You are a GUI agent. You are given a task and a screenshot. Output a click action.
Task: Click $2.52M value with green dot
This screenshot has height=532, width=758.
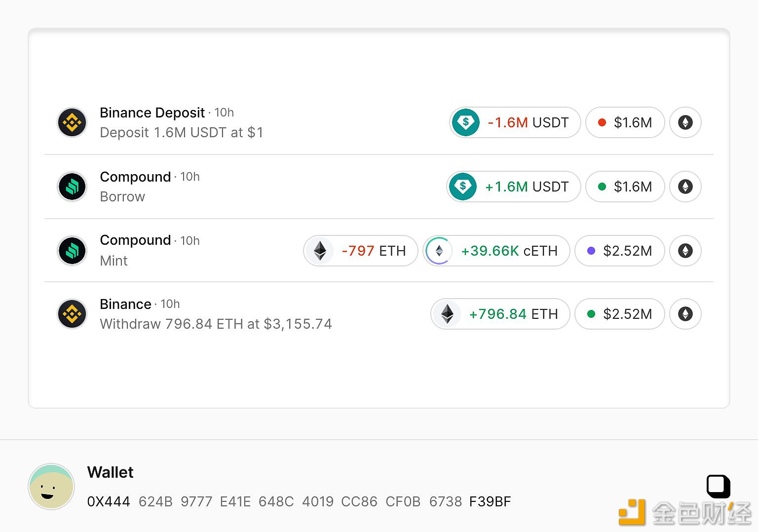(x=620, y=314)
